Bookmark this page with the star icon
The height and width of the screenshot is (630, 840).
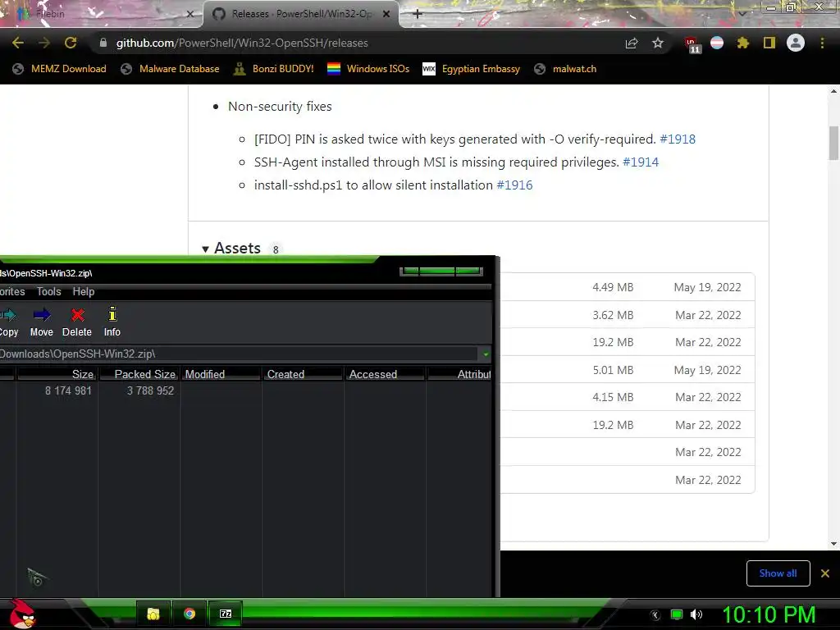[658, 43]
